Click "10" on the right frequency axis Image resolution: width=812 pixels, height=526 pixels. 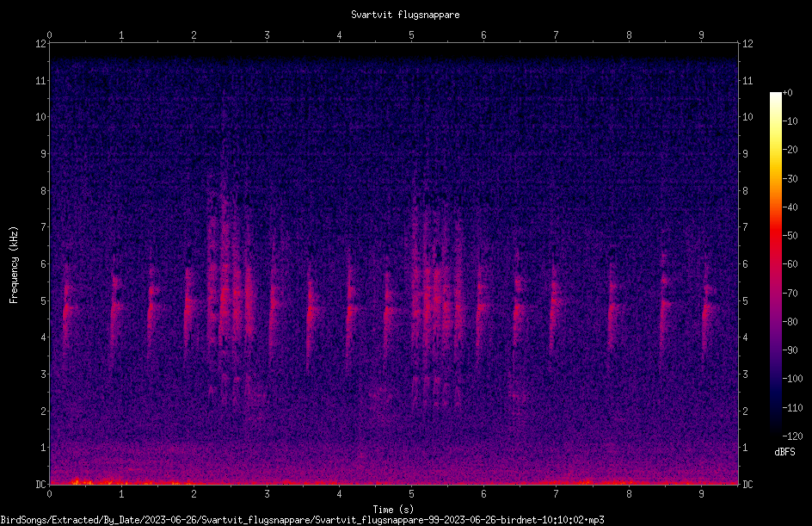click(747, 117)
